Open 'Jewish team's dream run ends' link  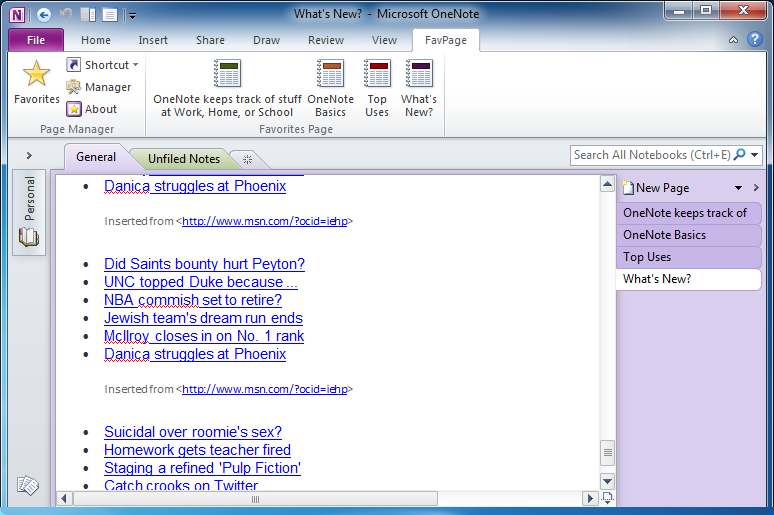(x=203, y=318)
